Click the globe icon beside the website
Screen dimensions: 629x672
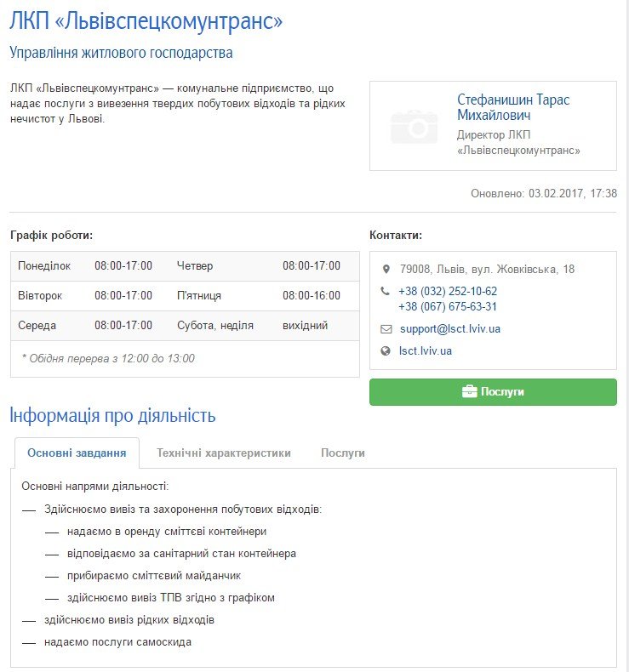(x=386, y=350)
